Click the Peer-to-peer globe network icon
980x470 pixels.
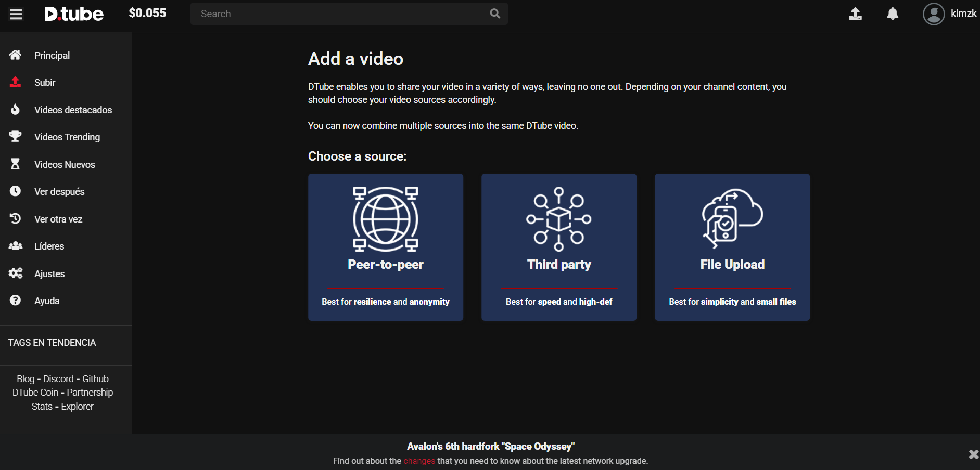(x=386, y=219)
